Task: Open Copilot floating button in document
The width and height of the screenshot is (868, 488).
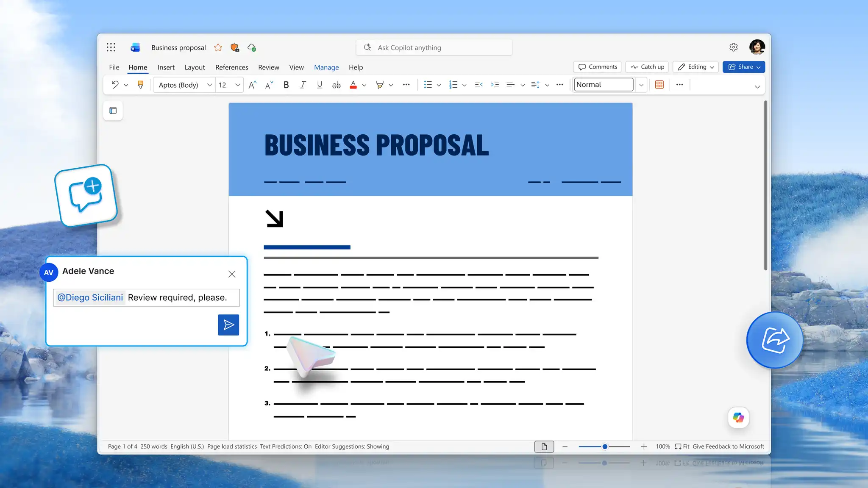Action: pos(738,418)
